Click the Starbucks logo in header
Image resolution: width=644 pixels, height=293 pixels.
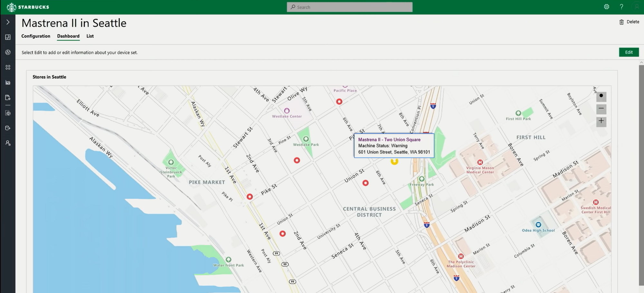(x=28, y=7)
